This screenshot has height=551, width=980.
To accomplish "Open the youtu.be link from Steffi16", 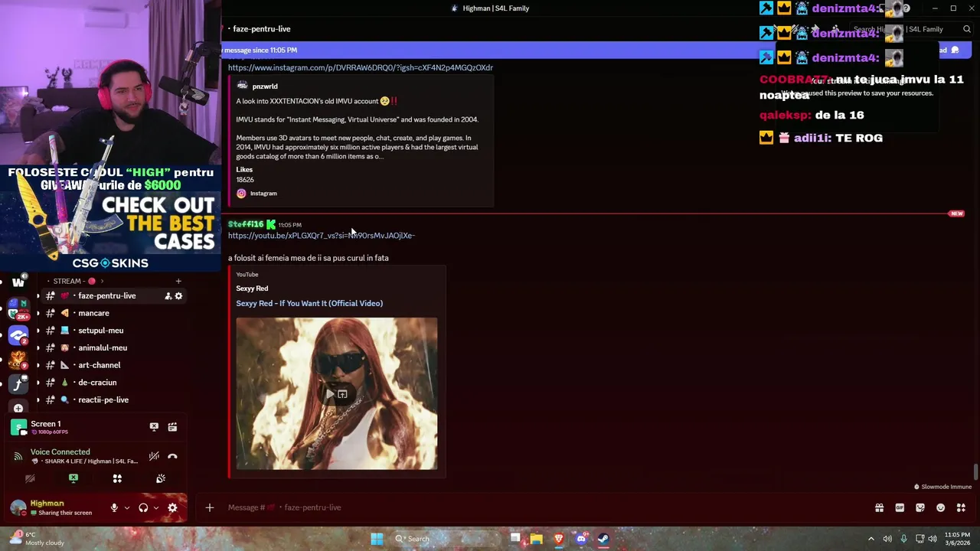I will (x=322, y=236).
